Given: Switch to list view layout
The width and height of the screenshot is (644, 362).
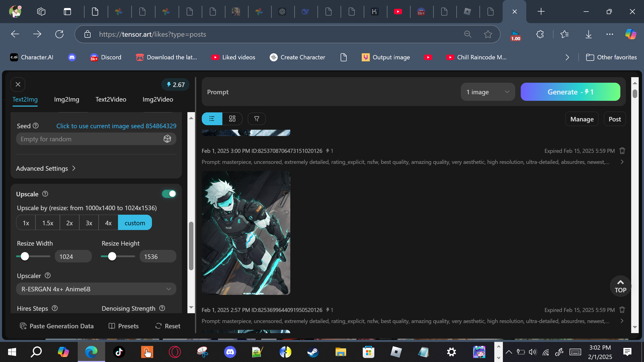Looking at the screenshot, I should pyautogui.click(x=212, y=119).
